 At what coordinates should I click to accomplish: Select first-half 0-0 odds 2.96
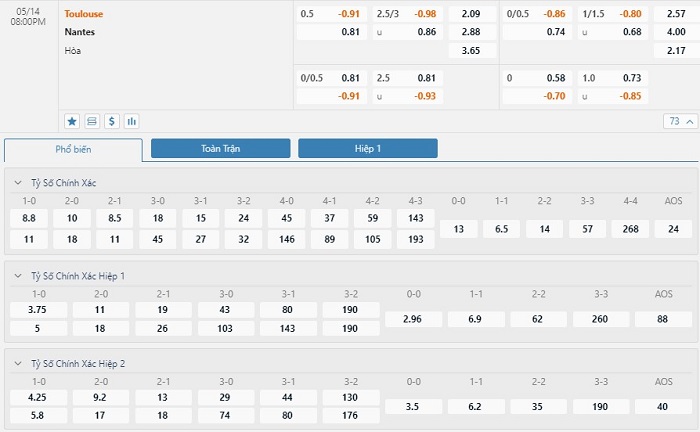413,319
